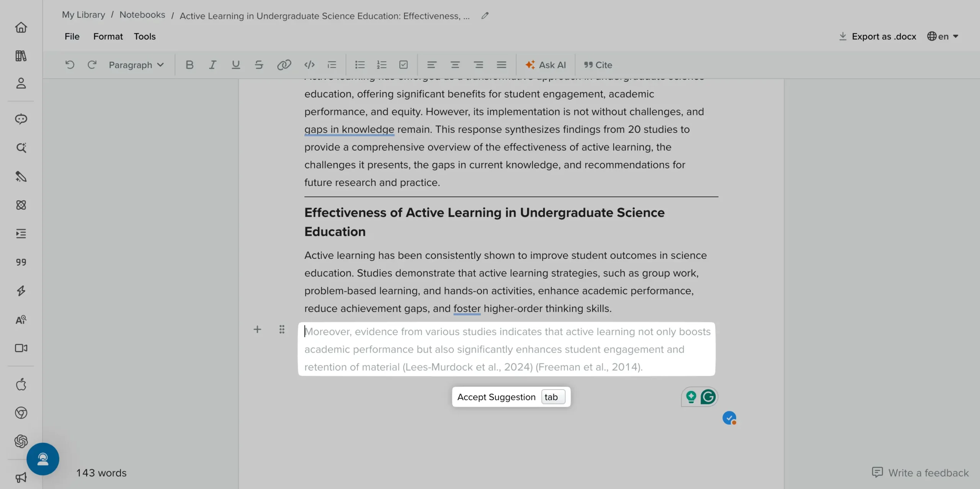Open the blue support chat bubble

point(43,459)
